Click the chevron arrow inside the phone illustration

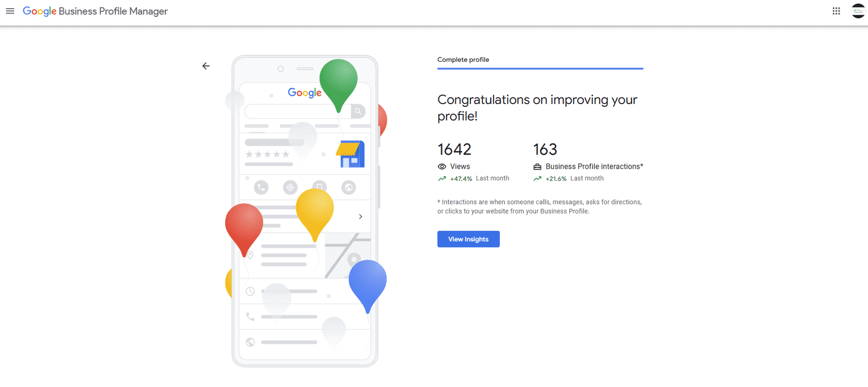tap(360, 217)
